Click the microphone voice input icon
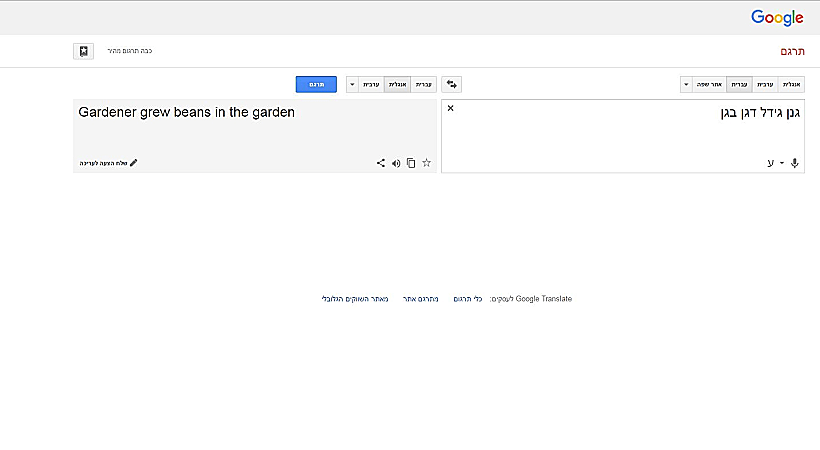Image resolution: width=820 pixels, height=450 pixels. [795, 163]
